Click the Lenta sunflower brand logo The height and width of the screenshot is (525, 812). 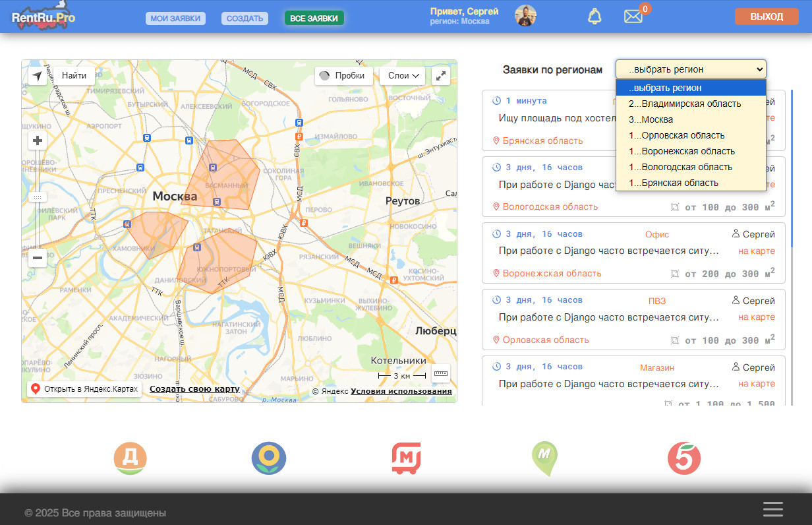point(269,458)
